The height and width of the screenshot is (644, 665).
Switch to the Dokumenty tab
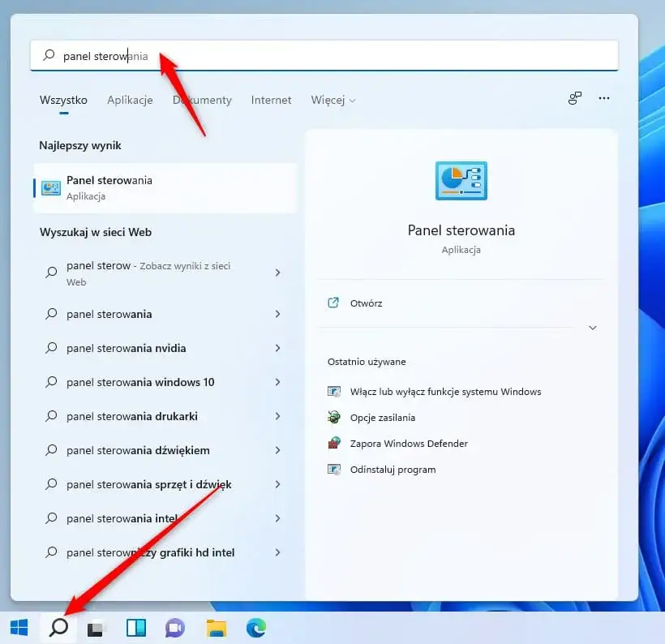(x=202, y=100)
